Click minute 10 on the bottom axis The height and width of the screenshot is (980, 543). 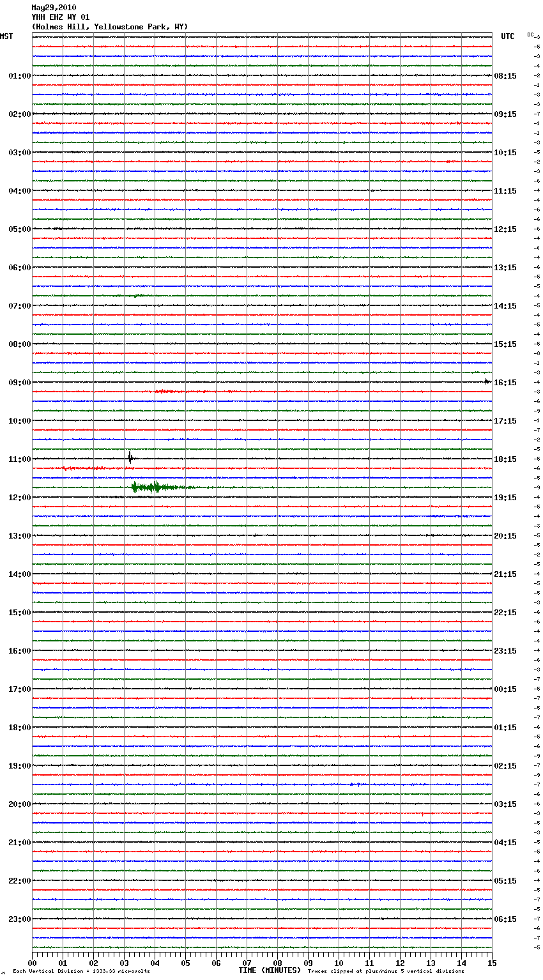[339, 963]
